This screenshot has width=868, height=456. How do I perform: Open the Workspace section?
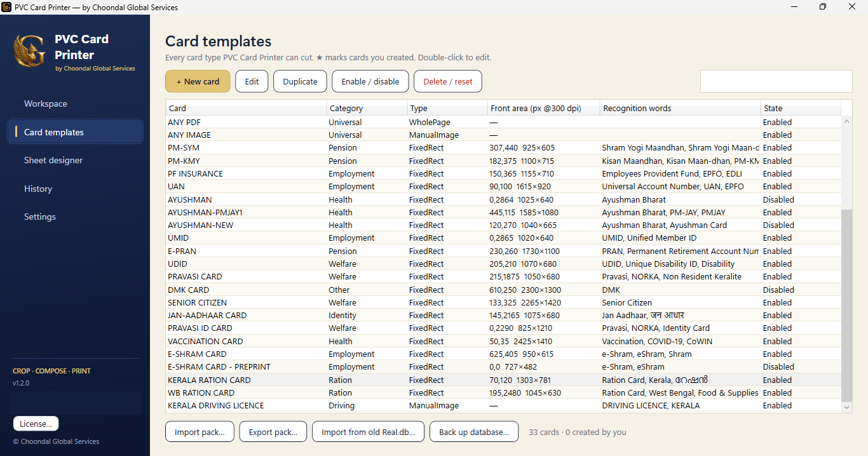(x=75, y=104)
